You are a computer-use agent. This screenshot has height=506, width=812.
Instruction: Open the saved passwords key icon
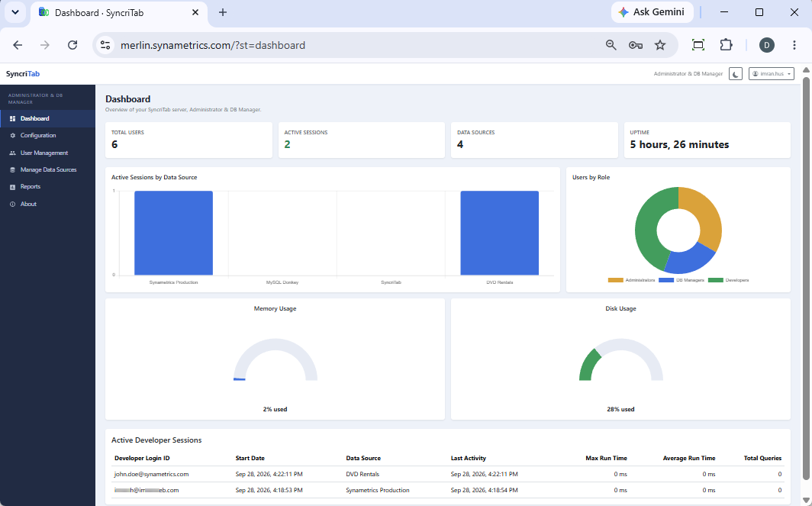point(636,45)
